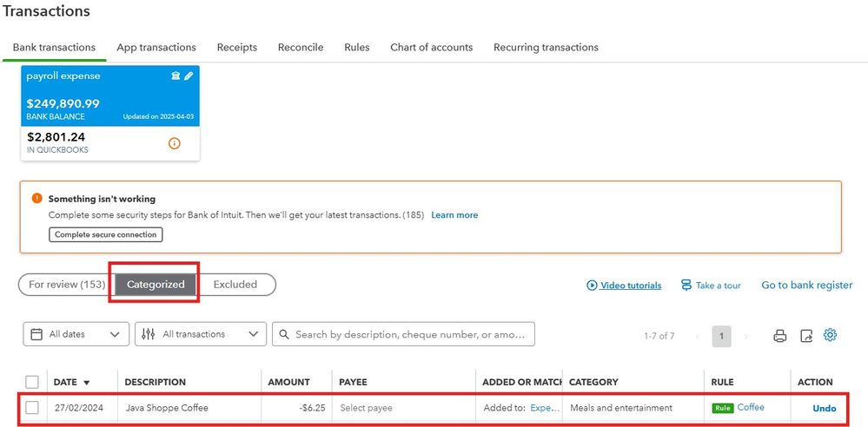868x427 pixels.
Task: Switch to the Reconcile tab
Action: coord(301,48)
